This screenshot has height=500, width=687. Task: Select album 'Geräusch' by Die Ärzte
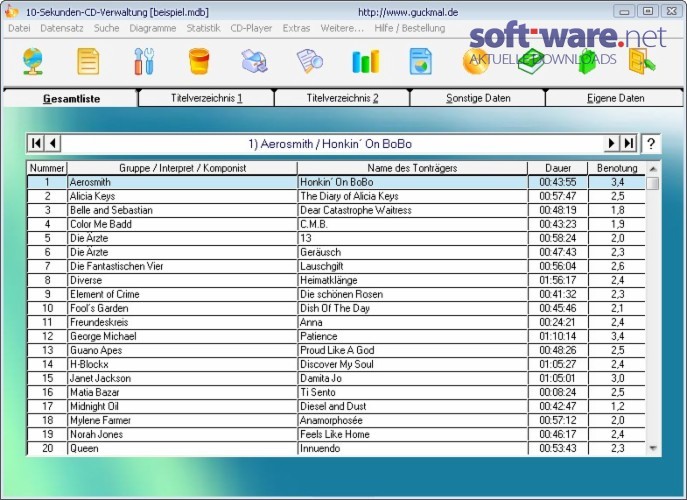[x=412, y=252]
